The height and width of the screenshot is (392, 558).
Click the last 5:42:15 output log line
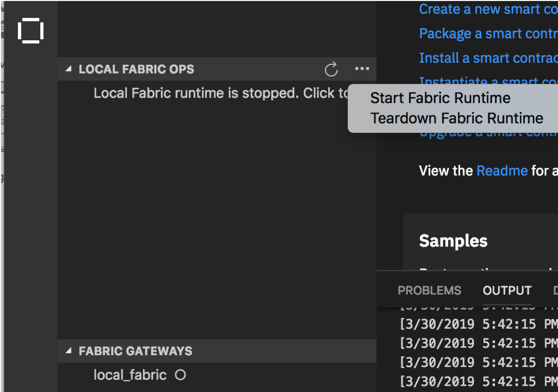pyautogui.click(x=479, y=381)
